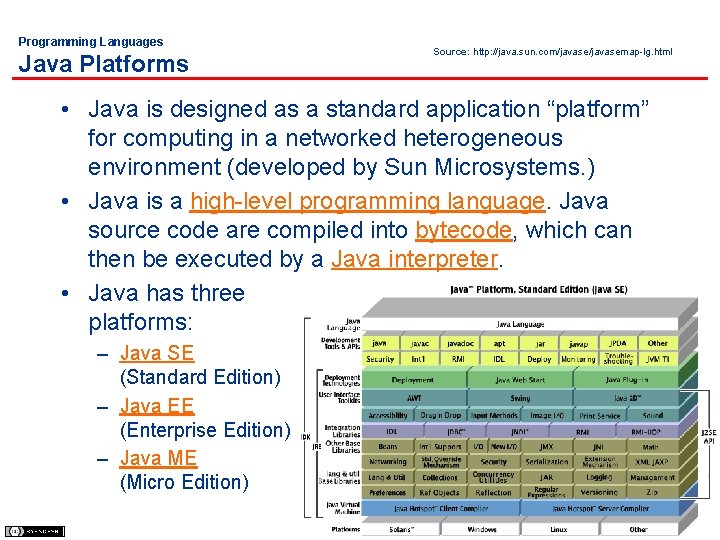Click the 'javadoc' tool cell
720x540 pixels.
460,343
